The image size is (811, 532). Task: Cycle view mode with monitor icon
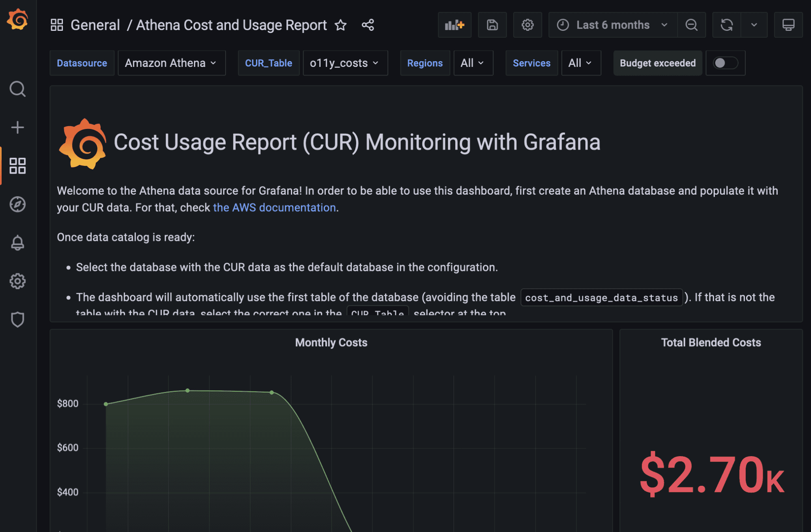coord(788,25)
